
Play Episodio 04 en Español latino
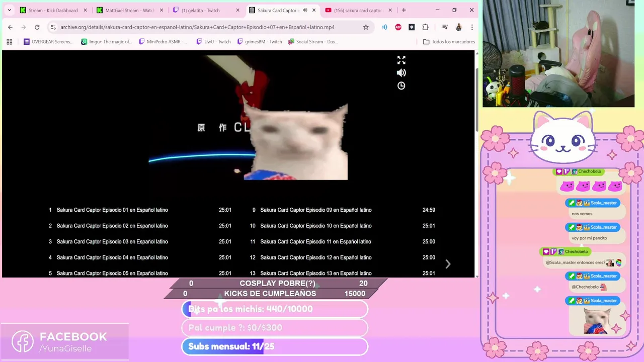click(x=112, y=257)
